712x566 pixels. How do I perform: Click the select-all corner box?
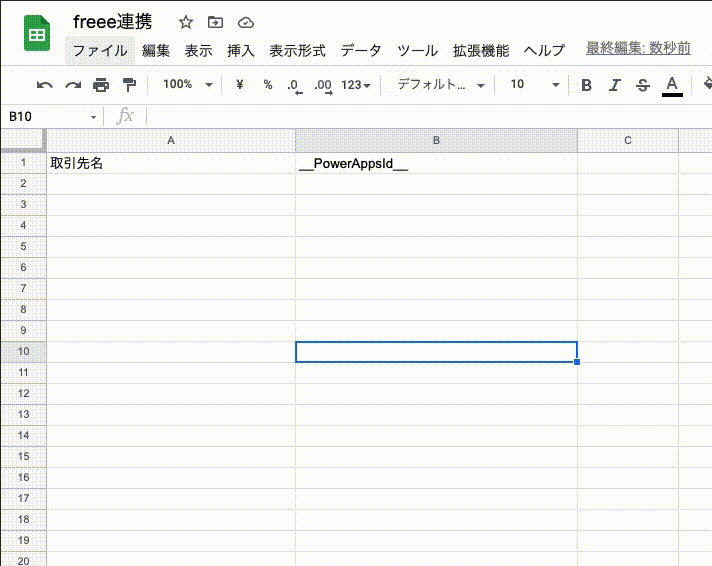(23, 140)
